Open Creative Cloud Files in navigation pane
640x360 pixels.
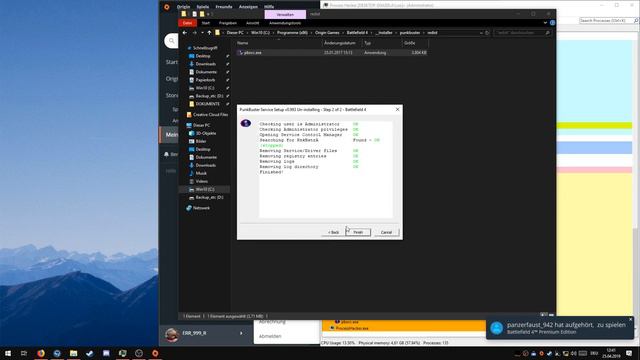click(x=210, y=115)
